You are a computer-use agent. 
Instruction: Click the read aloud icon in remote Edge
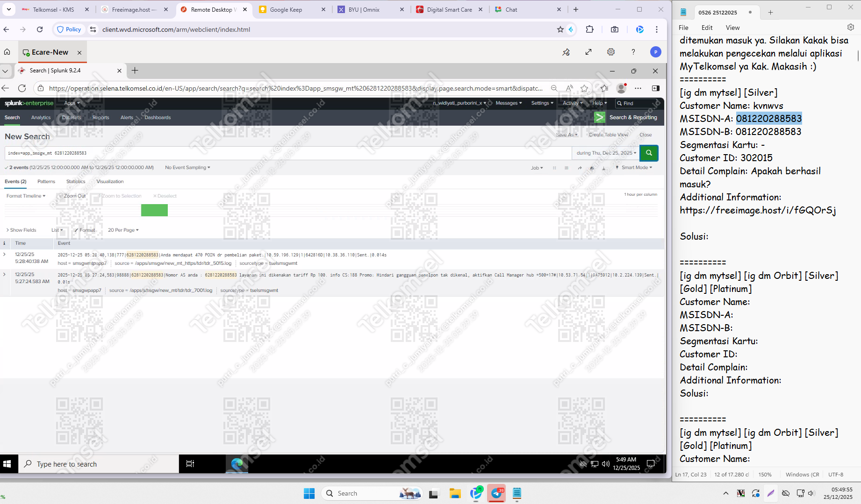(569, 88)
